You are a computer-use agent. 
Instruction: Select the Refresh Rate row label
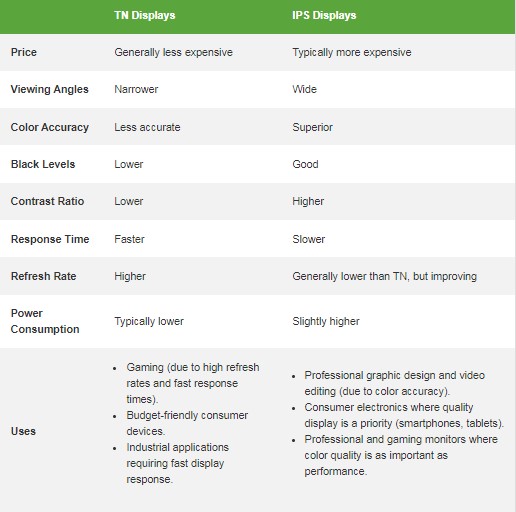(44, 276)
